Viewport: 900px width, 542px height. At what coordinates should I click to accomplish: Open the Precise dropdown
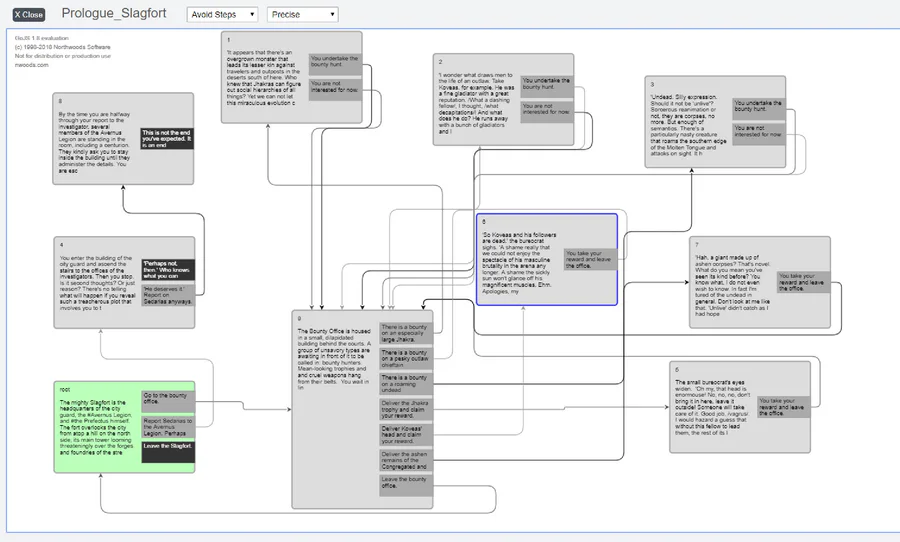[302, 14]
